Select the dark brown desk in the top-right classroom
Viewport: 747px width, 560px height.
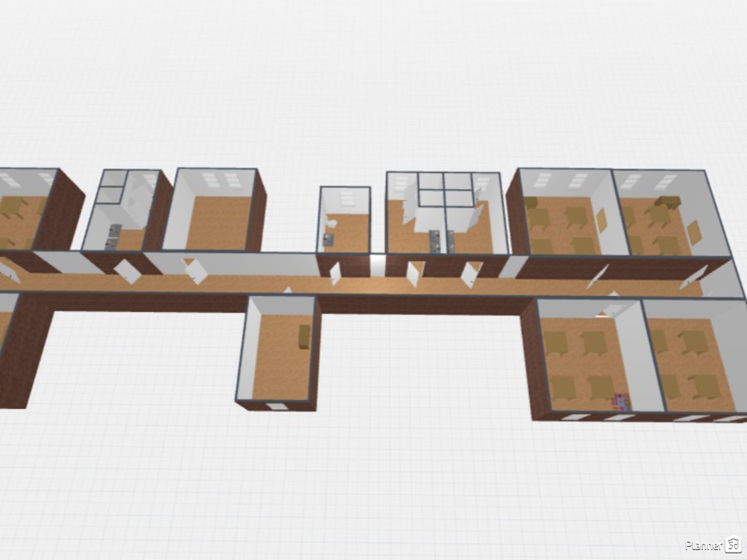point(666,201)
